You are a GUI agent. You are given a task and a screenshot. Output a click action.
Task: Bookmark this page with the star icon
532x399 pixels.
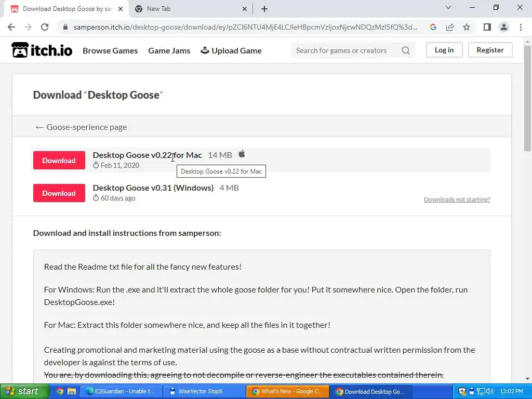pos(467,27)
